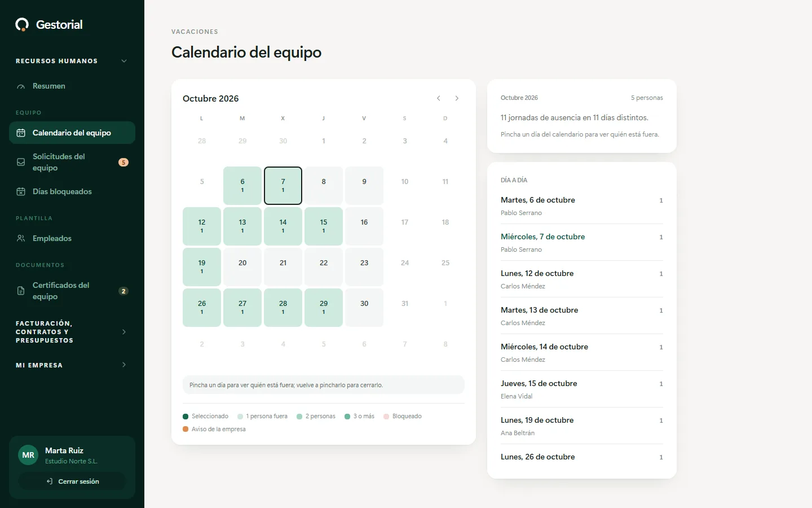
Task: Click the Resumen gauge icon
Action: (x=21, y=86)
